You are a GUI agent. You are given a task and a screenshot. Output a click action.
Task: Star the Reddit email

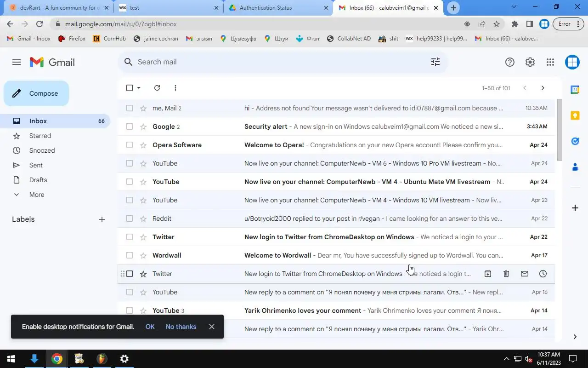pos(143,218)
